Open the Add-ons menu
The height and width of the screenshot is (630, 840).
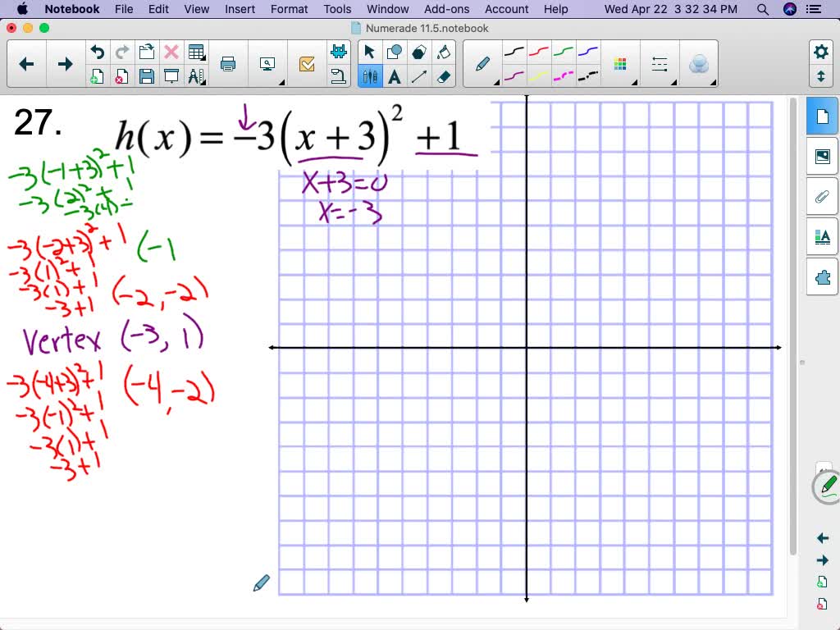pos(446,9)
